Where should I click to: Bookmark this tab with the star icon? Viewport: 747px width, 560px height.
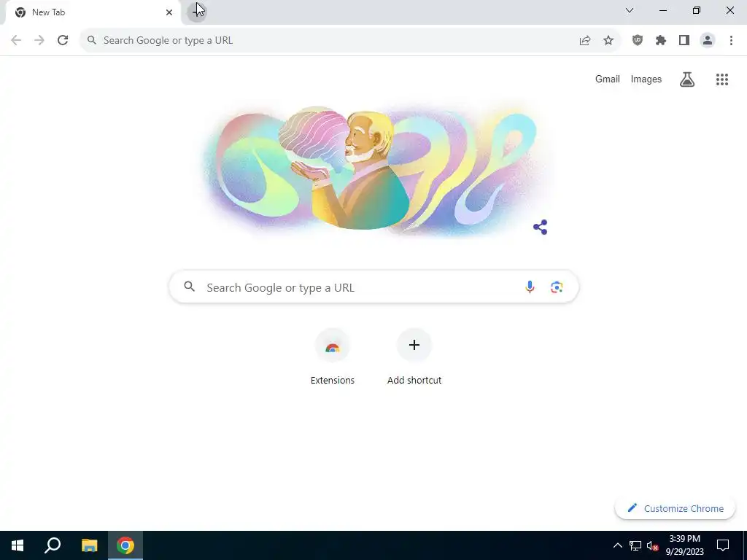click(x=608, y=41)
